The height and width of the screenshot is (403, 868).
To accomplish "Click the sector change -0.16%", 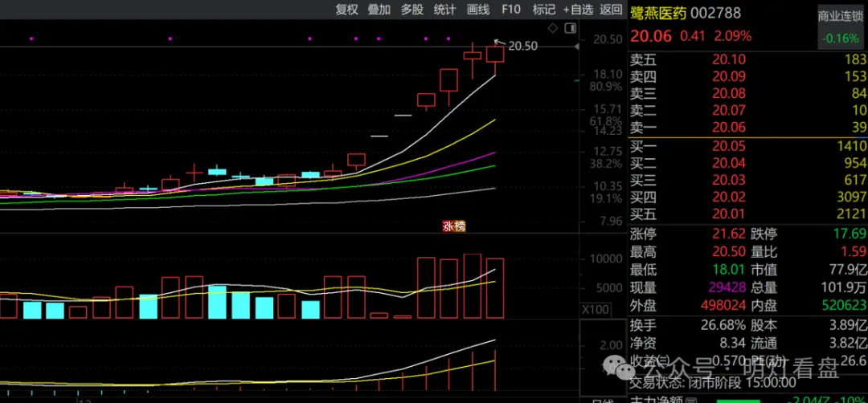I will tap(842, 39).
